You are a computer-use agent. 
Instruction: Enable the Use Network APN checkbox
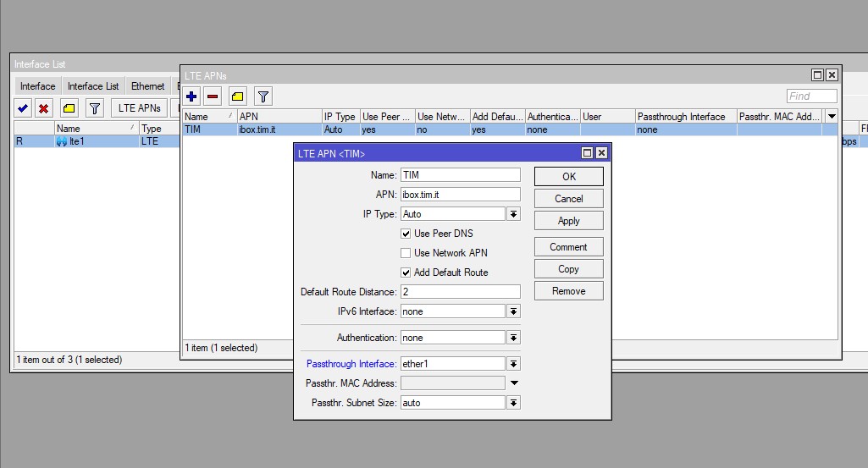[406, 253]
